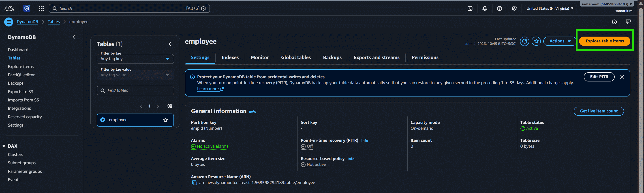Launch AWS CloudShell terminal icon
The height and width of the screenshot is (193, 644).
(470, 9)
